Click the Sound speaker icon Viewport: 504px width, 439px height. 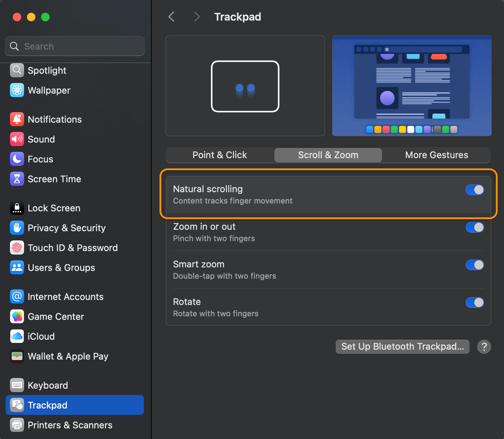tap(17, 139)
